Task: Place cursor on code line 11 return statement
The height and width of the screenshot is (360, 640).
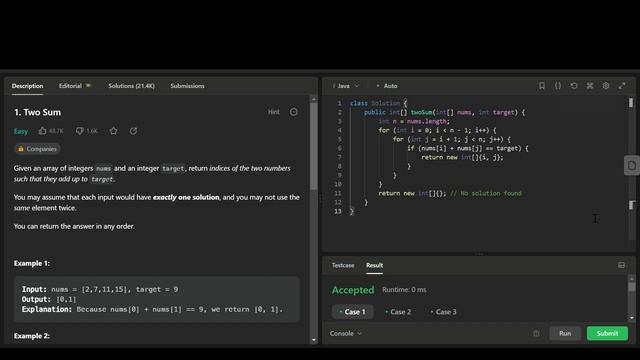Action: click(x=450, y=193)
